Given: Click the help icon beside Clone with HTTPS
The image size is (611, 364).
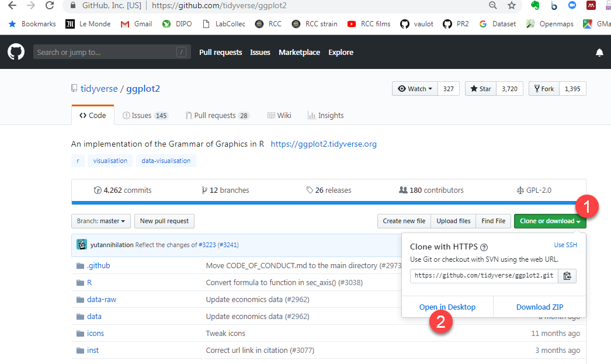Looking at the screenshot, I should [x=484, y=247].
